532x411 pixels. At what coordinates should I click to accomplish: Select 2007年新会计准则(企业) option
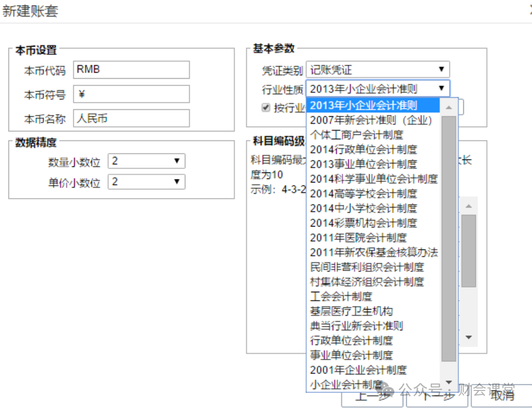tap(371, 120)
